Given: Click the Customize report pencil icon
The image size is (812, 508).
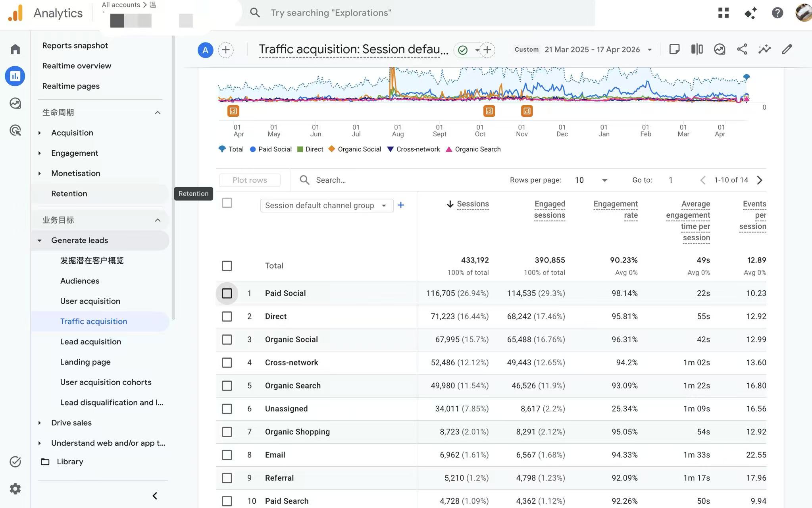Looking at the screenshot, I should [787, 49].
